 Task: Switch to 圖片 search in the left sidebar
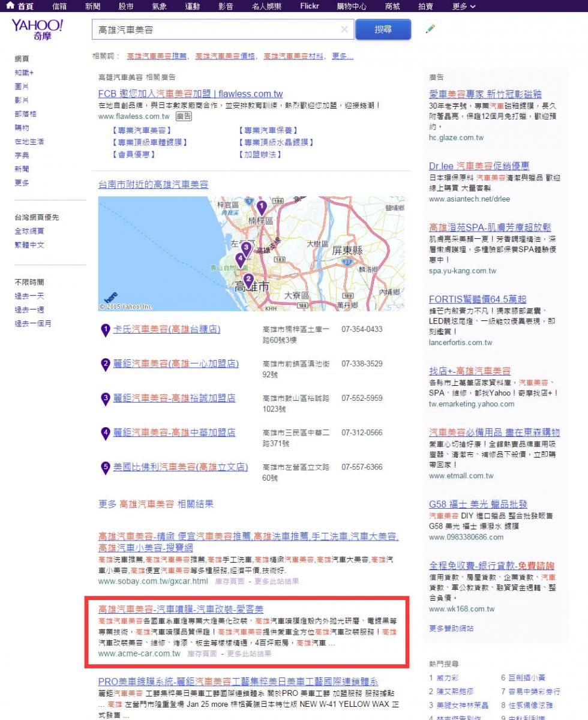tap(22, 86)
